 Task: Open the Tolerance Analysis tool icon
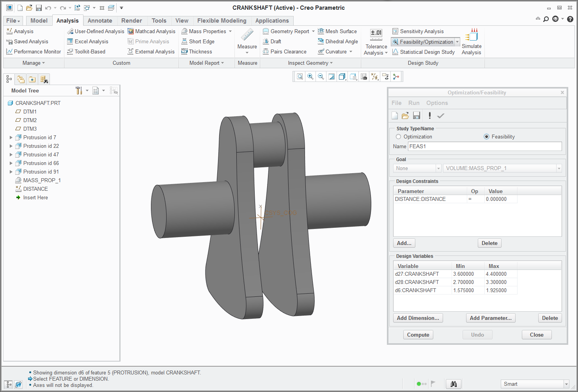pos(376,35)
